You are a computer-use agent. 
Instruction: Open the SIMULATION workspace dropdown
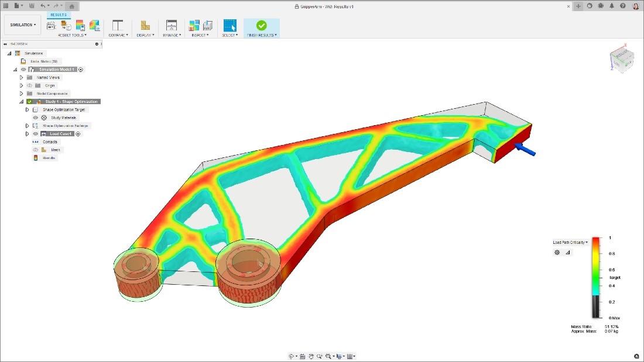click(x=22, y=25)
